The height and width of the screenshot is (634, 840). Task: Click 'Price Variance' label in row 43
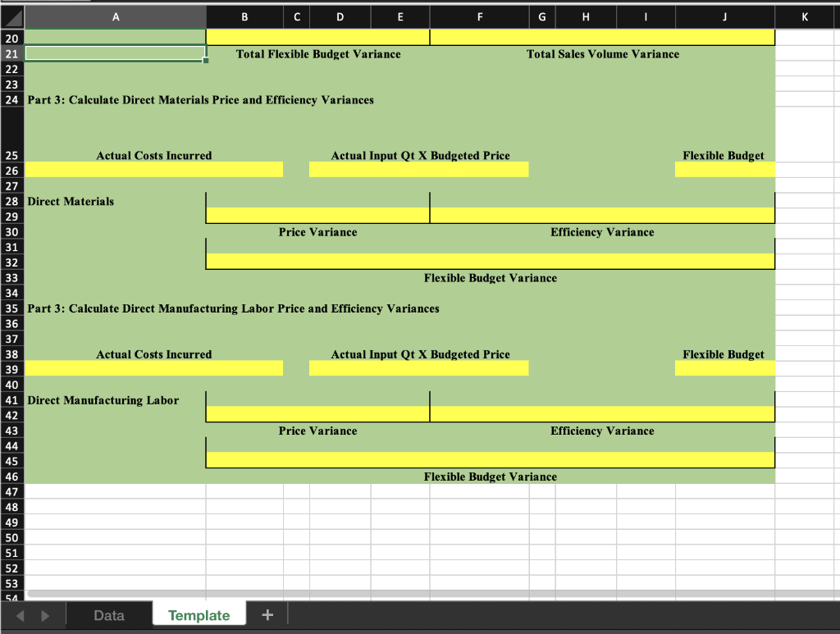point(317,431)
